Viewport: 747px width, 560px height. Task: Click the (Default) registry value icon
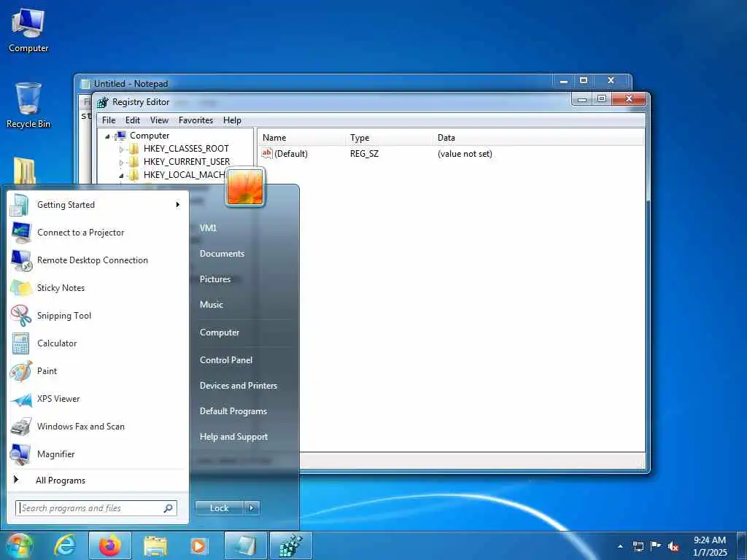tap(267, 153)
